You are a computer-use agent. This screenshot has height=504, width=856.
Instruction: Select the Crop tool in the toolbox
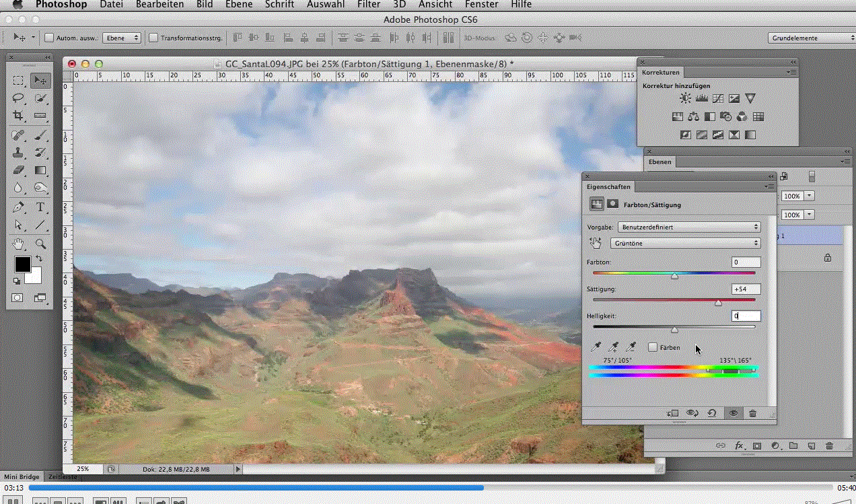point(18,116)
